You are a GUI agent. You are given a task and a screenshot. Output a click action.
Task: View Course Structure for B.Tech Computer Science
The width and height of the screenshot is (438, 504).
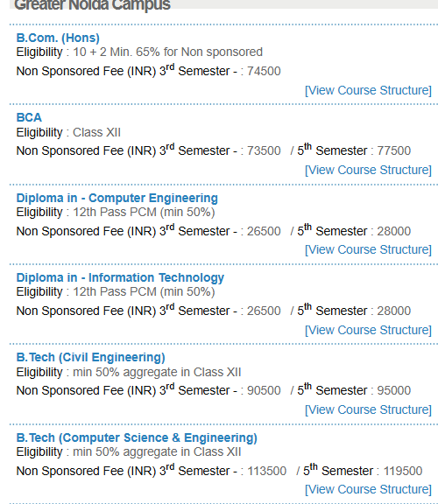point(368,489)
